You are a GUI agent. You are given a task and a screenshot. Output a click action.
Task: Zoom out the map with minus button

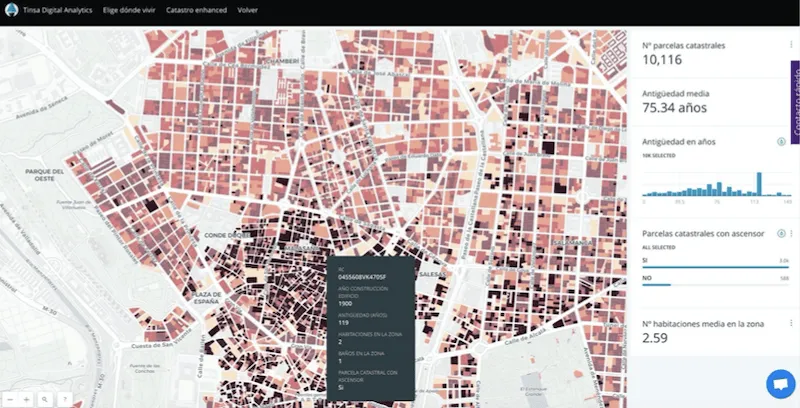tap(11, 398)
